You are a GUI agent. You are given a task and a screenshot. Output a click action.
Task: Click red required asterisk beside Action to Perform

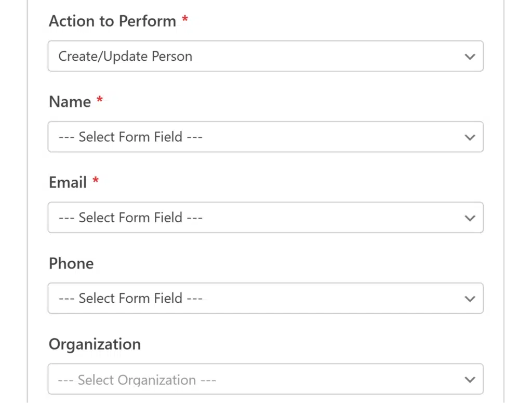(185, 18)
